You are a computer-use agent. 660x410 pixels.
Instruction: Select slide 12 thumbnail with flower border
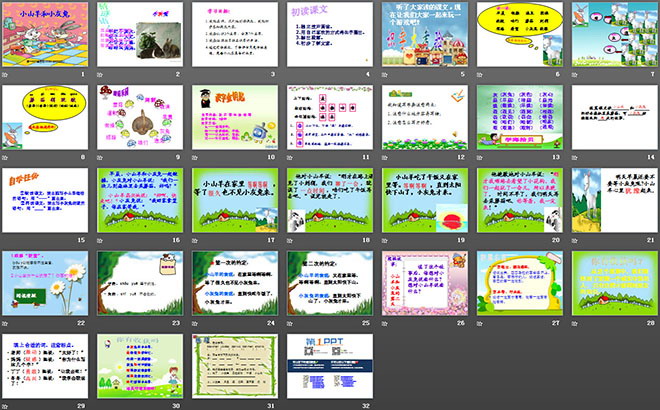tap(425, 117)
